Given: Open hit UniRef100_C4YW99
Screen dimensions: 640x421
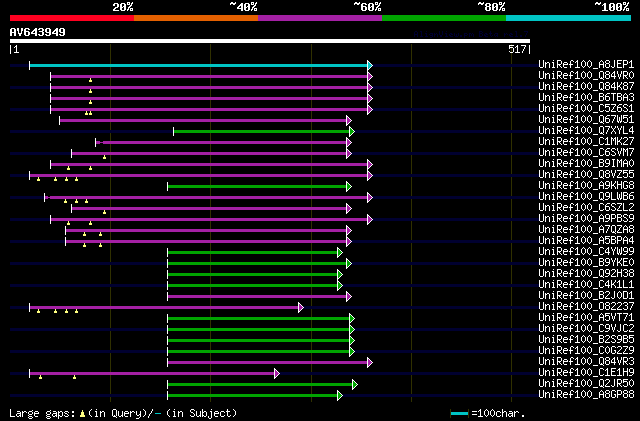Looking at the screenshot, I should tap(586, 252).
